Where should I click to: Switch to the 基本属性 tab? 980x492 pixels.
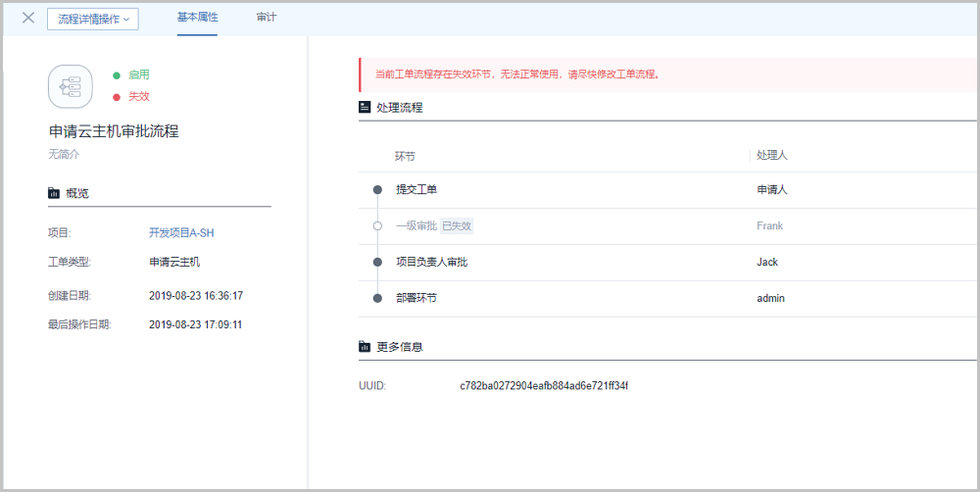coord(197,18)
